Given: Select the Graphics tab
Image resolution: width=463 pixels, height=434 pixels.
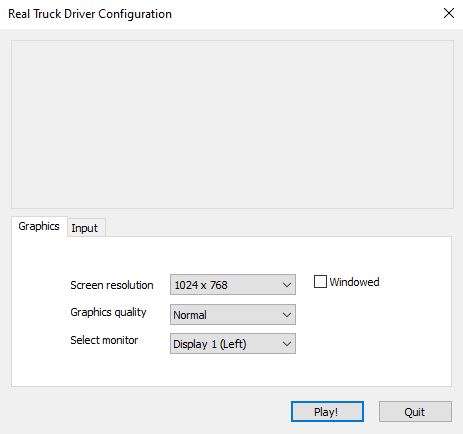Looking at the screenshot, I should [x=39, y=226].
